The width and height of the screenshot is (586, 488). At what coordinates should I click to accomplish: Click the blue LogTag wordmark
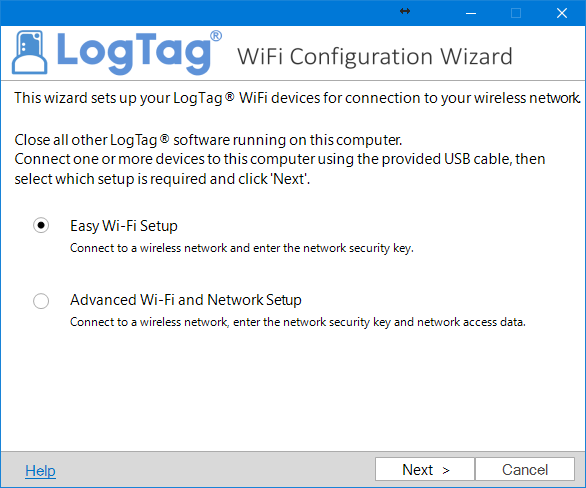pyautogui.click(x=134, y=53)
